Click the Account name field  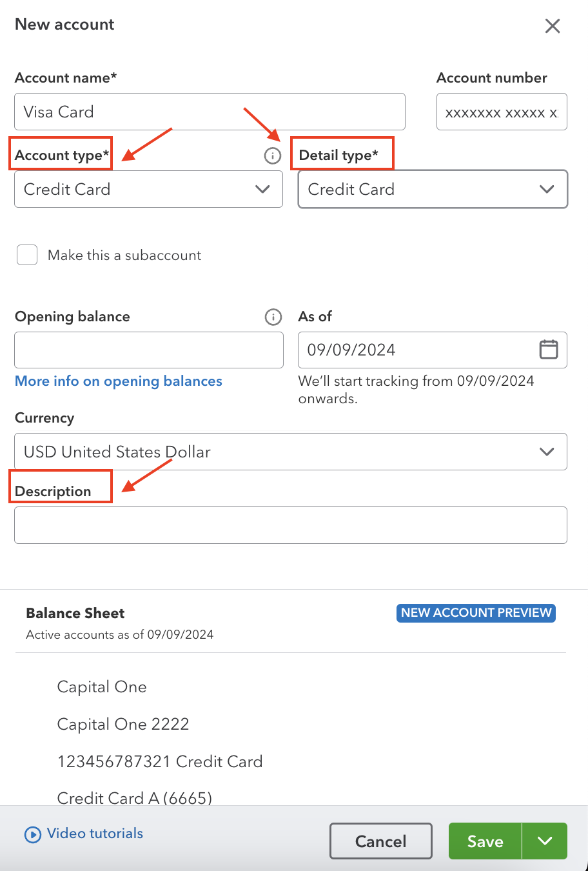click(x=210, y=112)
